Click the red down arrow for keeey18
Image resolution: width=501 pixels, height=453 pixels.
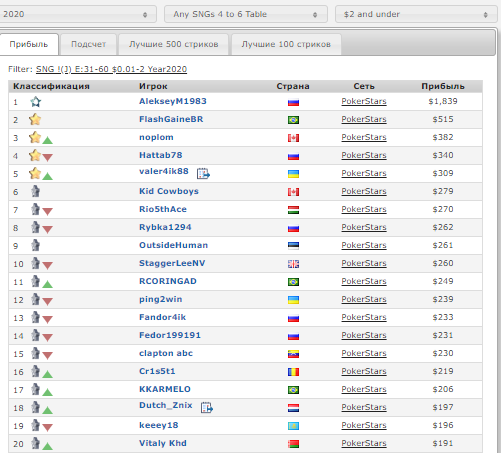tap(48, 428)
